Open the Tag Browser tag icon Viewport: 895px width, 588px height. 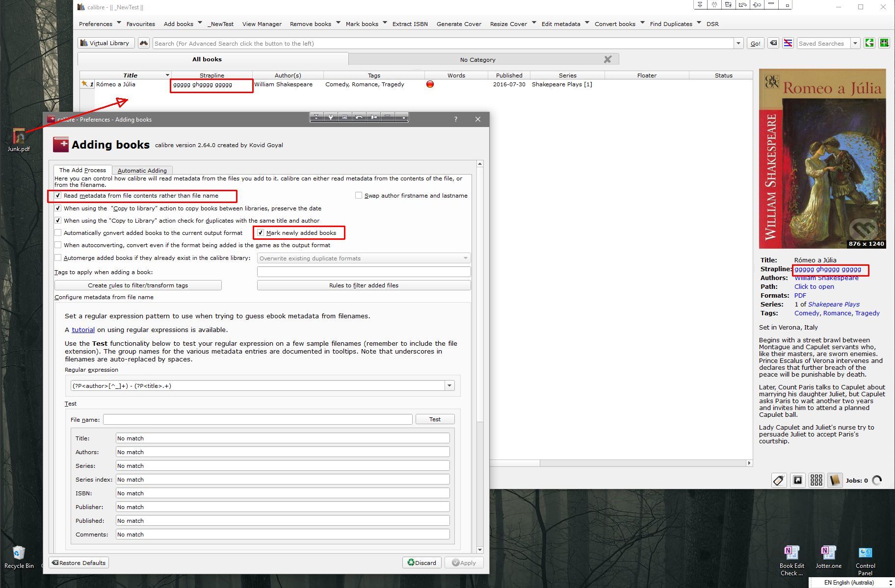tap(779, 480)
